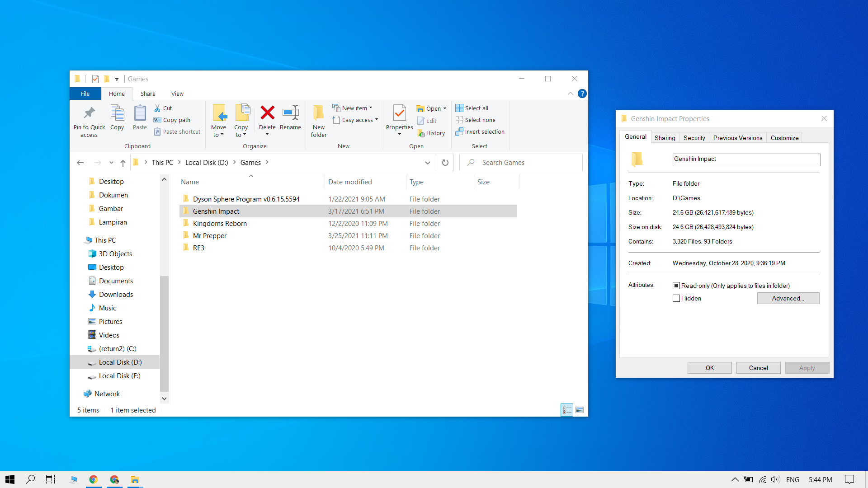Open address bar history dropdown
This screenshot has height=488, width=868.
pyautogui.click(x=427, y=163)
